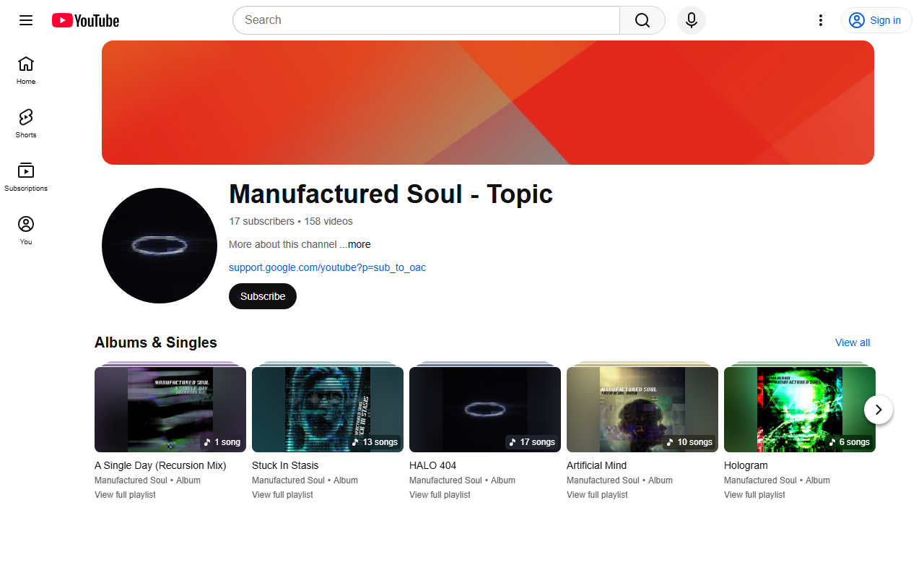Viewport: 924px width, 578px height.
Task: View full playlist for Artificial Mind
Action: (597, 495)
